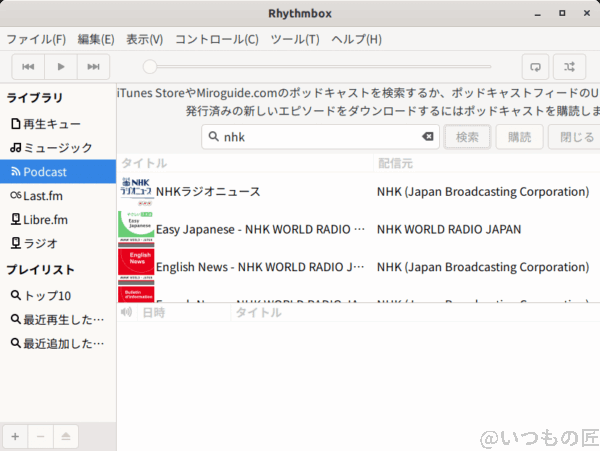Click the RSS feed icon beside Podcast
The image size is (600, 451).
16,171
